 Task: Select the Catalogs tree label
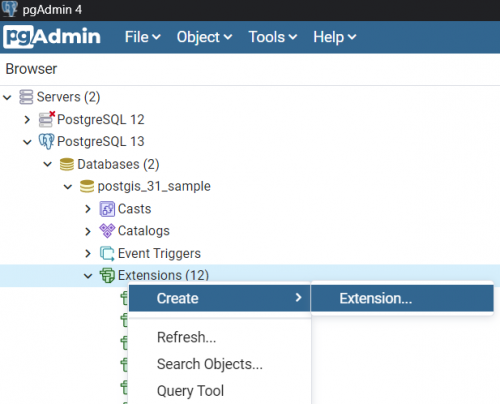pyautogui.click(x=144, y=231)
